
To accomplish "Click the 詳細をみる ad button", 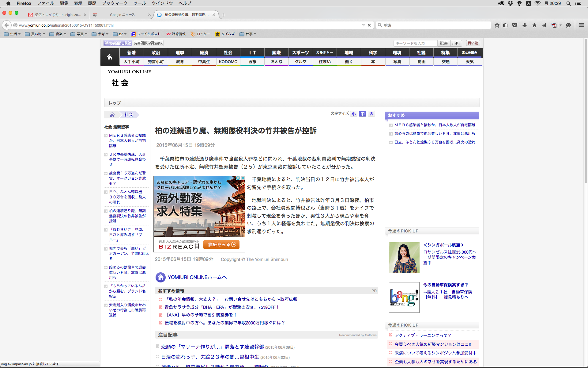I will coord(221,244).
